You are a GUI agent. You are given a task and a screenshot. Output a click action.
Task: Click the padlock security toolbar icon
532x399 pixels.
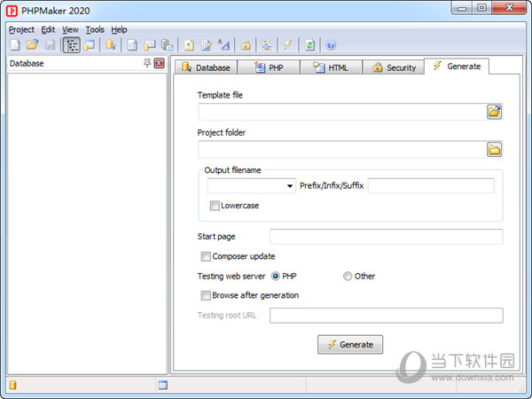(x=246, y=45)
